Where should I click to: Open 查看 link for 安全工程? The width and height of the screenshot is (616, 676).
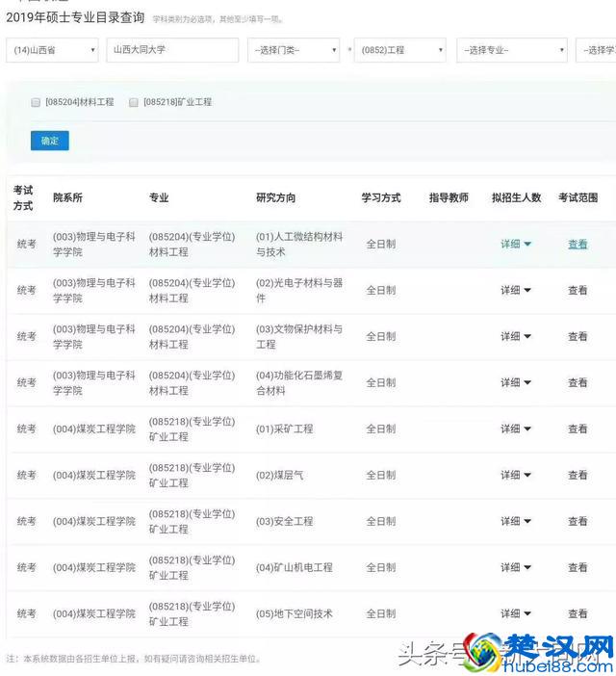coord(577,521)
